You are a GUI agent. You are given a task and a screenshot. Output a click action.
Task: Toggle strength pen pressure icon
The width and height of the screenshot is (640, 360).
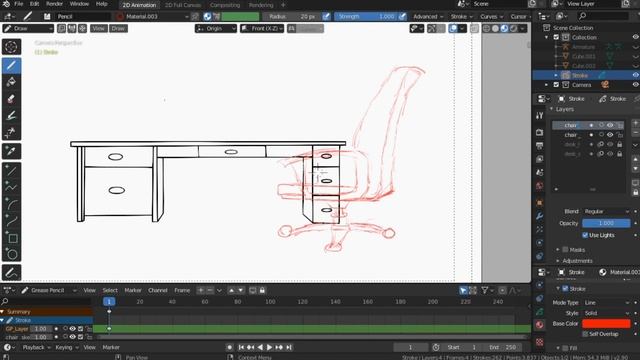pyautogui.click(x=402, y=16)
